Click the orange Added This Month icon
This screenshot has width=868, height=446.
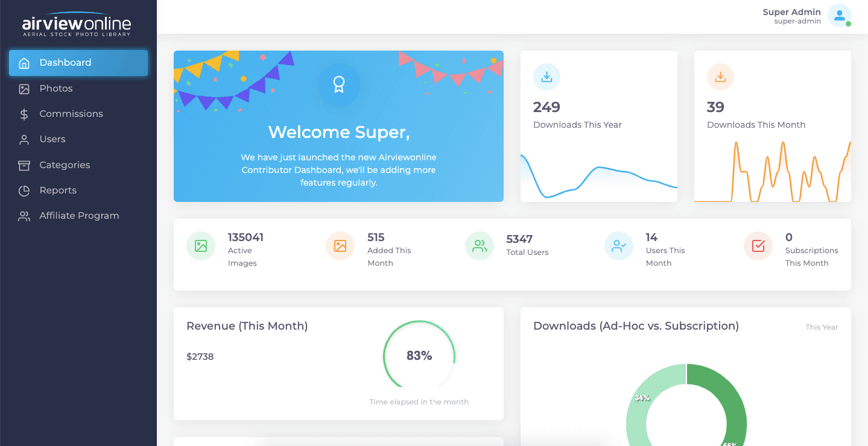tap(340, 246)
